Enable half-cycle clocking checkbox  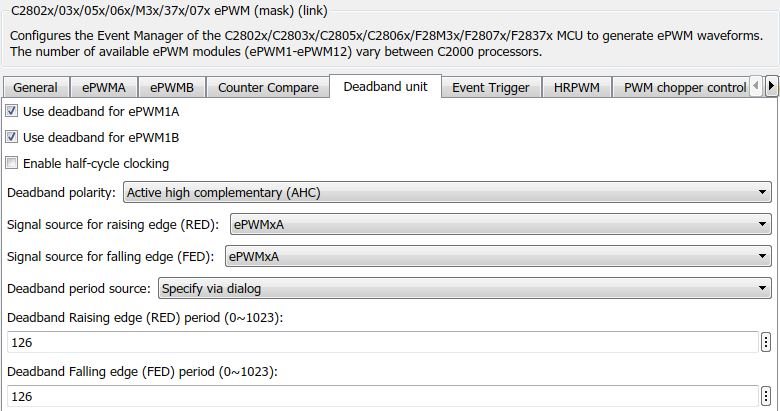click(x=12, y=163)
